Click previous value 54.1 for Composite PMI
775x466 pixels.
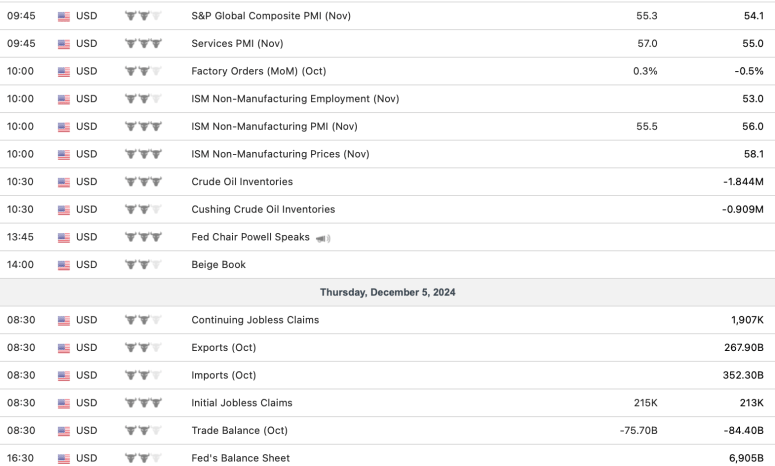click(x=754, y=16)
